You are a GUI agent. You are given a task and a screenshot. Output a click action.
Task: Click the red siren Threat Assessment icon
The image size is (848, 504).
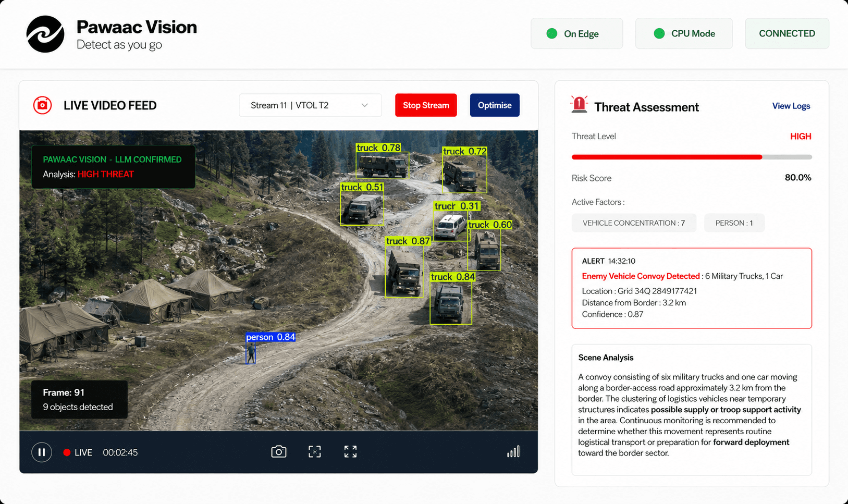579,104
